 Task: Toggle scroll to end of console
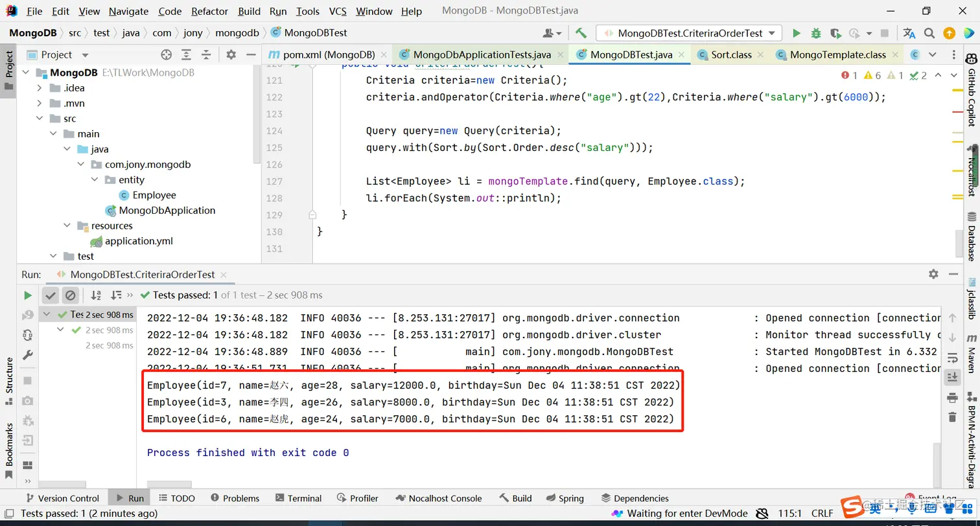pos(952,378)
